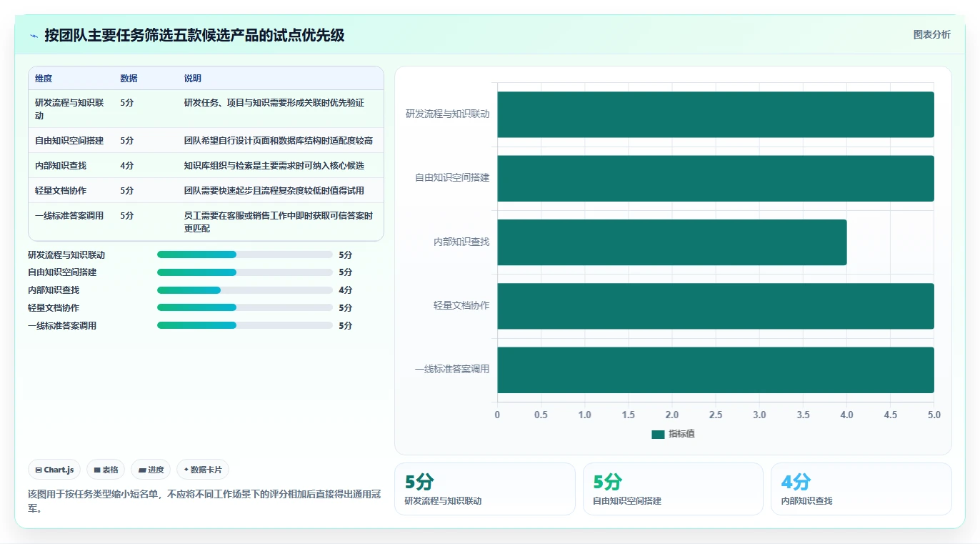
Task: Click the 维度 column header
Action: tap(44, 79)
